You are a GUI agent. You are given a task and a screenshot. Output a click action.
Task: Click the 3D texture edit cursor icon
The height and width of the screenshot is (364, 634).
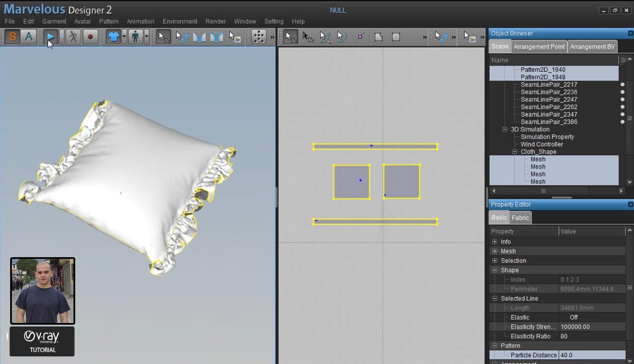click(235, 37)
